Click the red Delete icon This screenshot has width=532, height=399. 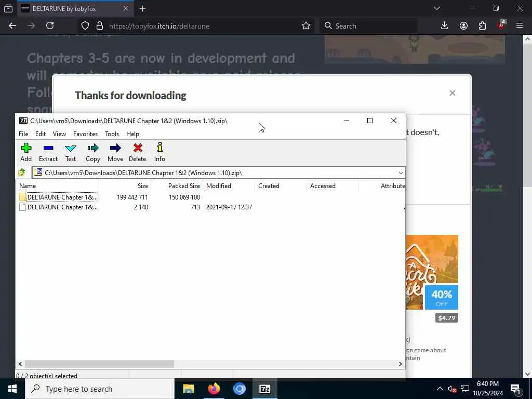pyautogui.click(x=137, y=152)
